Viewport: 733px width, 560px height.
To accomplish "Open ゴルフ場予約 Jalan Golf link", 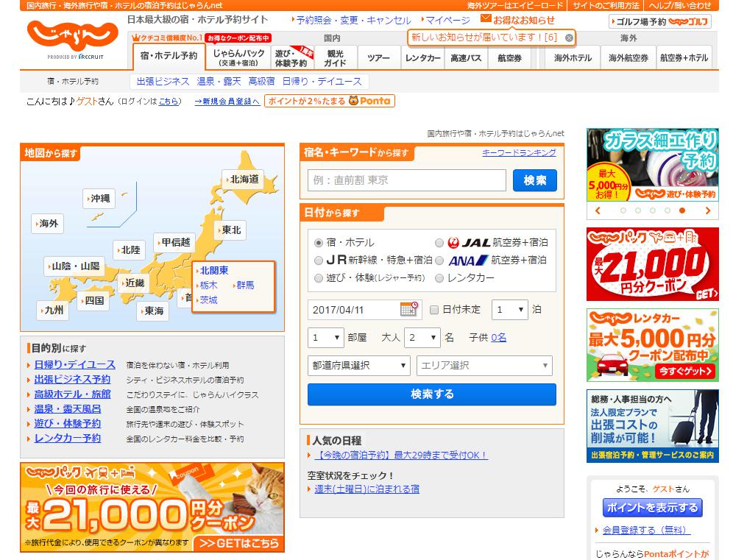I will [660, 21].
